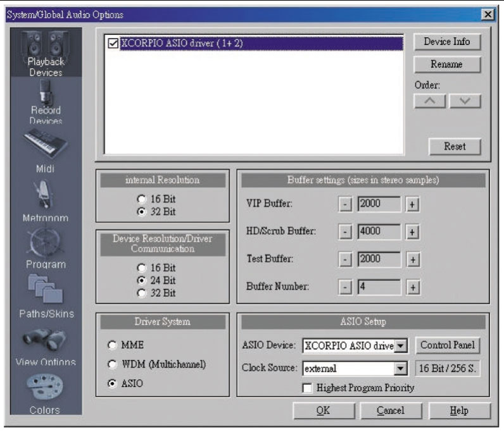
Task: Open View Options binoculars icon
Action: pos(45,339)
